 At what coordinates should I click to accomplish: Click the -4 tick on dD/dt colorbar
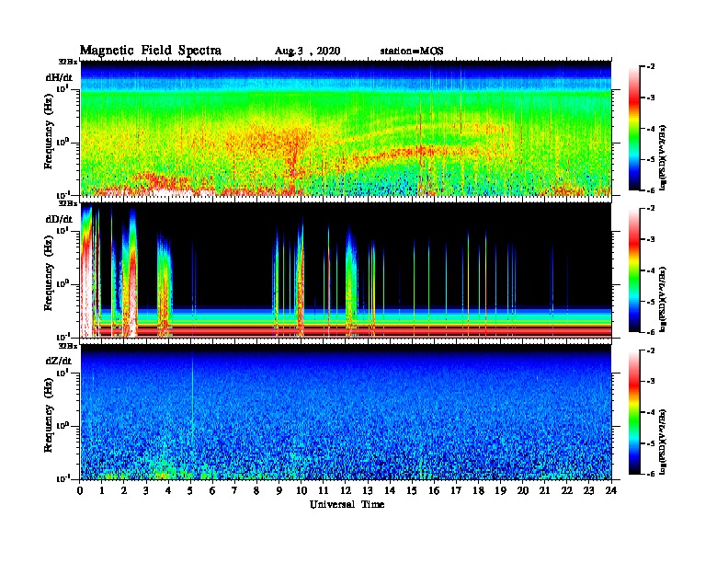coord(651,270)
